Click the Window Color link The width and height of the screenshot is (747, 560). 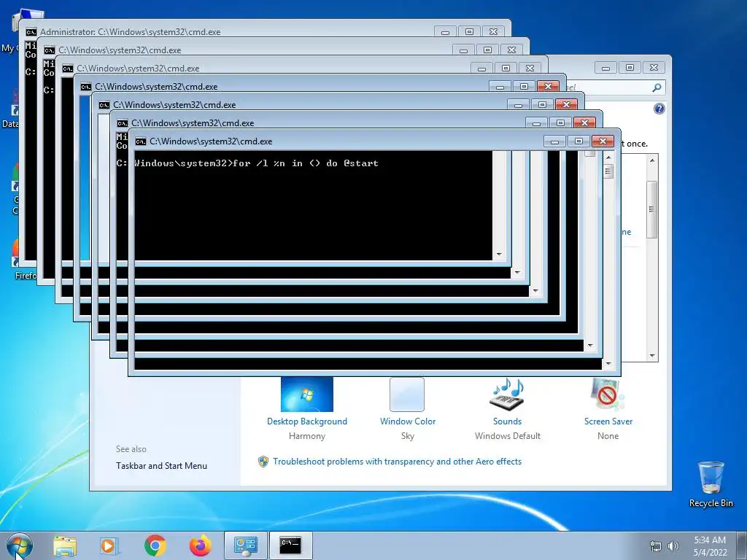[x=408, y=421]
